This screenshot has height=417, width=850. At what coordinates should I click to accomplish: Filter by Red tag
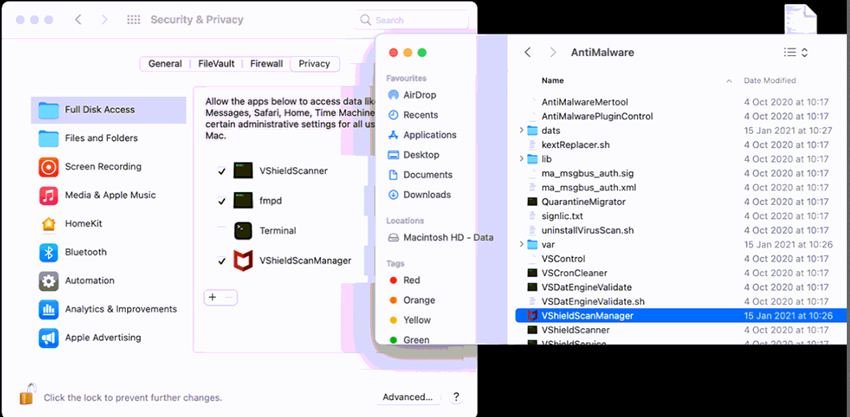point(404,280)
